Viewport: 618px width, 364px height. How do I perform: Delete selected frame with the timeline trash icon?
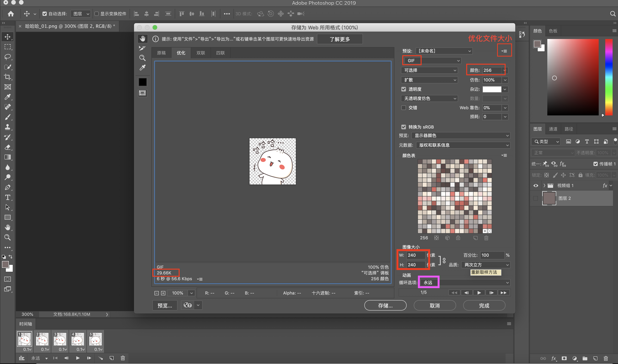(123, 358)
